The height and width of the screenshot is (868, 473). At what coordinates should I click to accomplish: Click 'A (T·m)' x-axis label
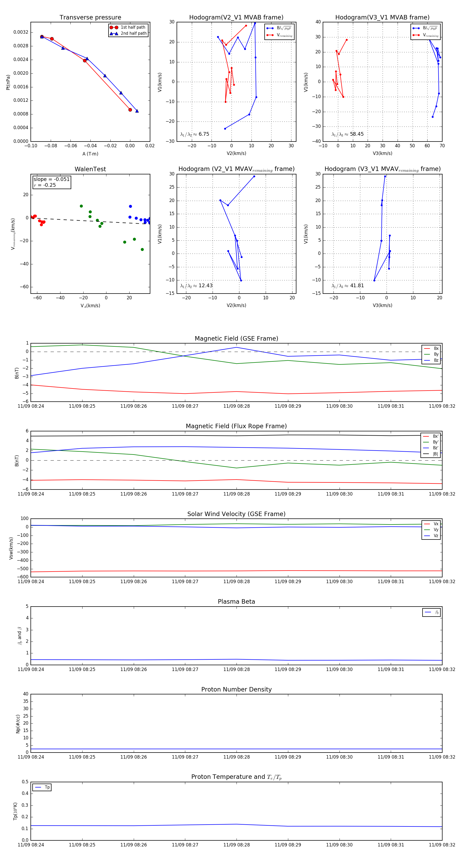pyautogui.click(x=90, y=154)
